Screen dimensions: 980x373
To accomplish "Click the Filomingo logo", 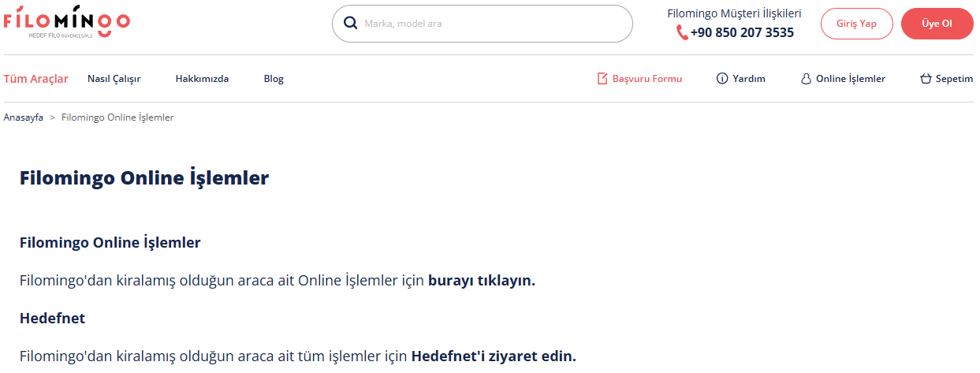I will (67, 23).
